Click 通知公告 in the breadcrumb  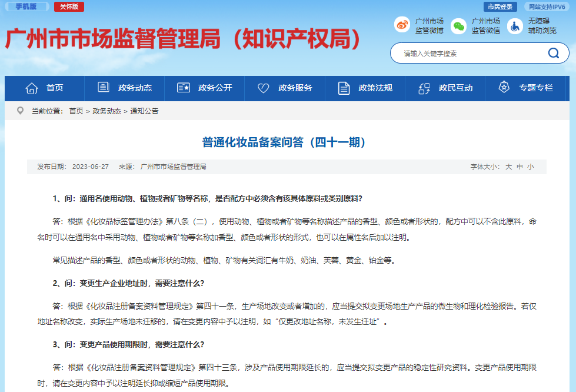coord(144,111)
